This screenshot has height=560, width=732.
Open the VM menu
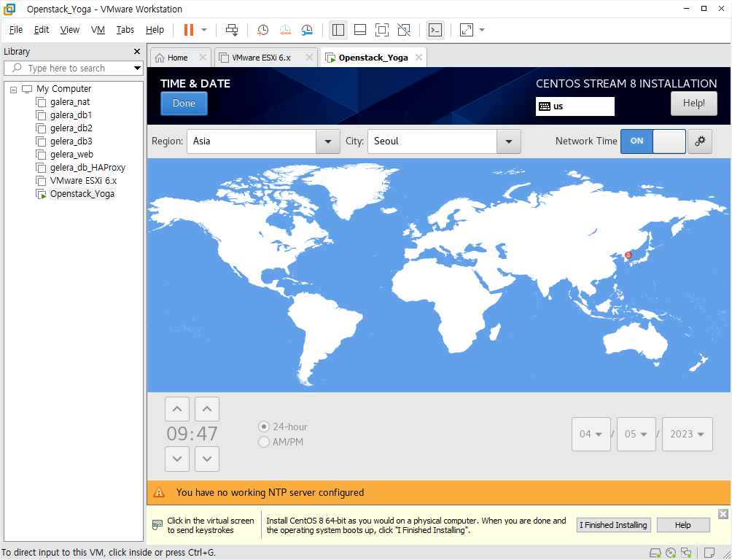[98, 30]
